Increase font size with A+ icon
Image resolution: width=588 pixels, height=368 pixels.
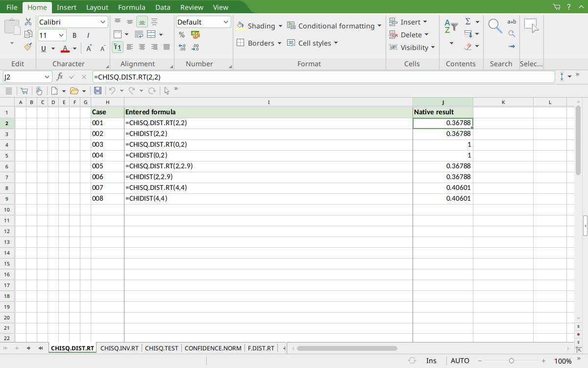click(89, 48)
